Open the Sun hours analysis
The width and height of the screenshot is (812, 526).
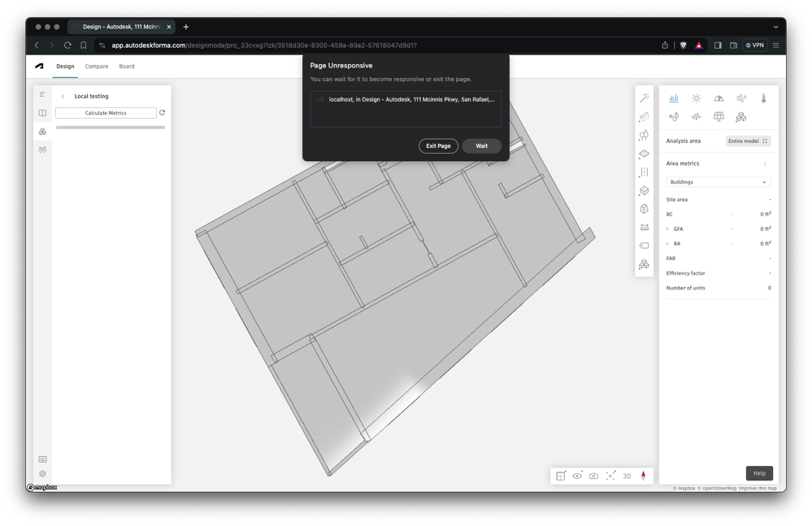pos(696,98)
